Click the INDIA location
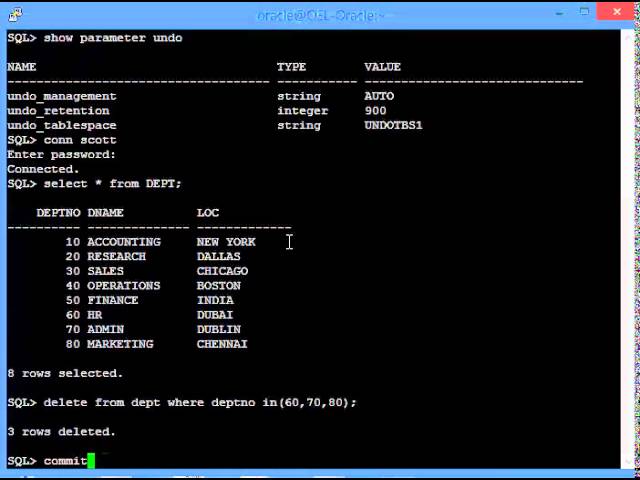Viewport: 640px width, 480px height. tap(215, 300)
